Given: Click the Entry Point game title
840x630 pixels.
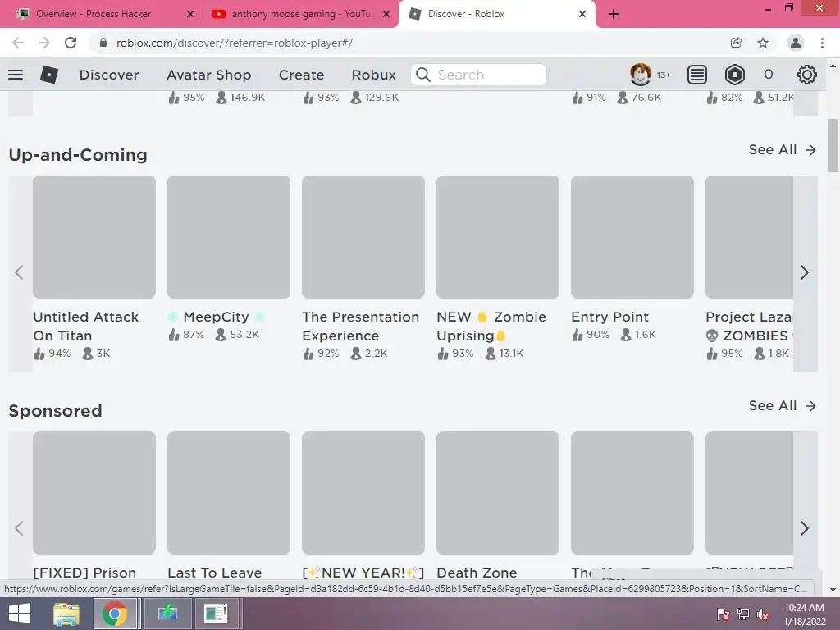Looking at the screenshot, I should pyautogui.click(x=610, y=317).
